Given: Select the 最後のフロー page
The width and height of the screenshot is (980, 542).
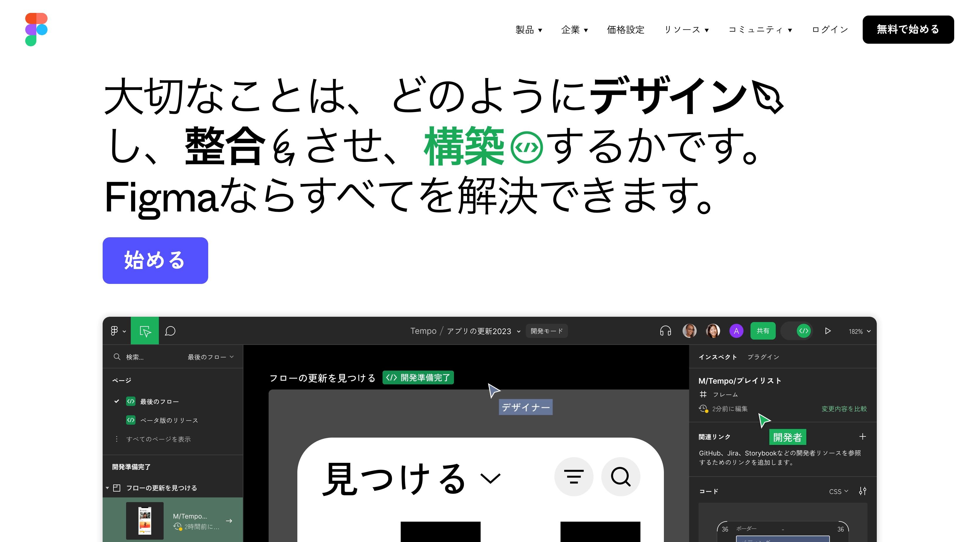Looking at the screenshot, I should (159, 401).
